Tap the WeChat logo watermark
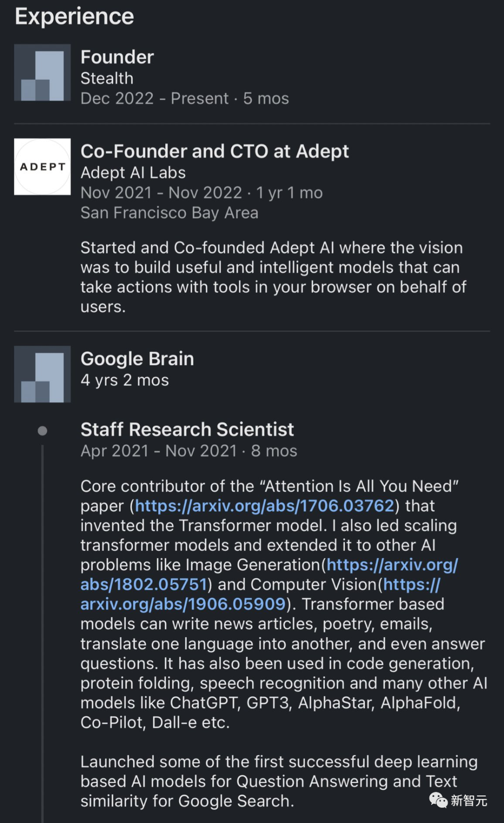 click(x=438, y=800)
